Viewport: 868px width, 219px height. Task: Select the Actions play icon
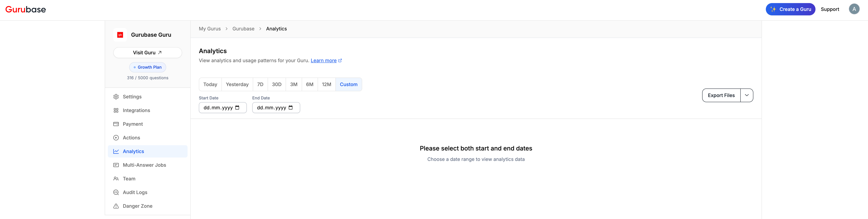coord(116,138)
